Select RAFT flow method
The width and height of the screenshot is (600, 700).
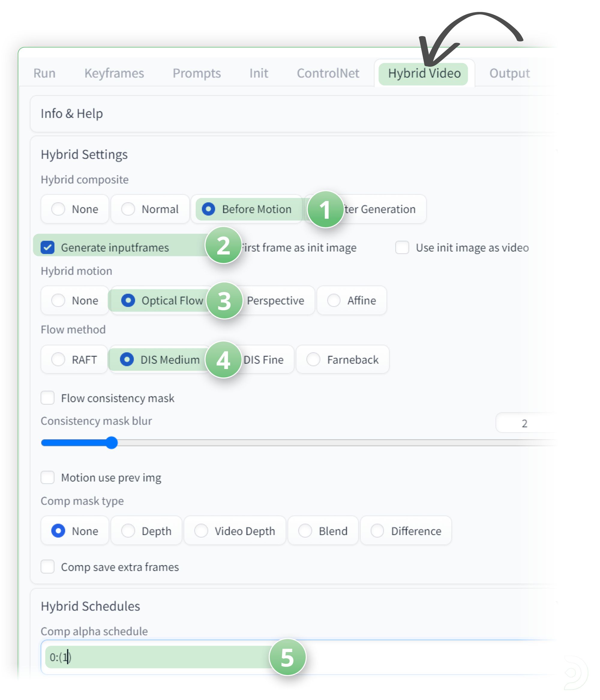pyautogui.click(x=58, y=359)
